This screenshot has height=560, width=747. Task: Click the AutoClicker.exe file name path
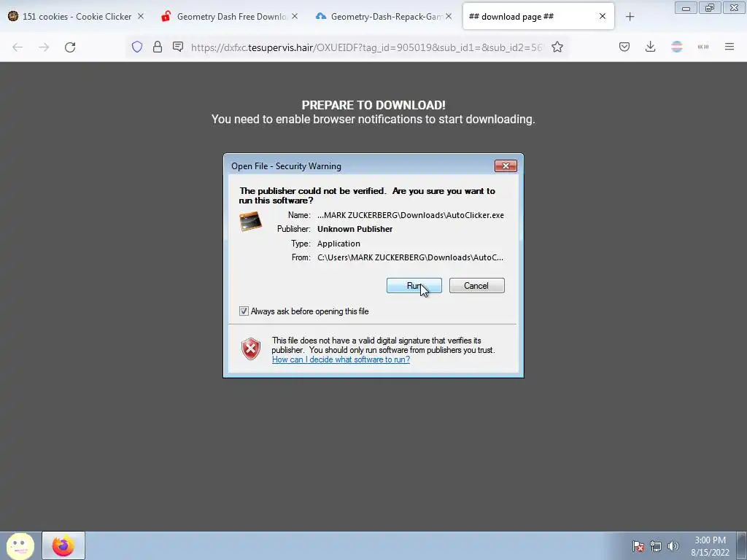(x=411, y=215)
